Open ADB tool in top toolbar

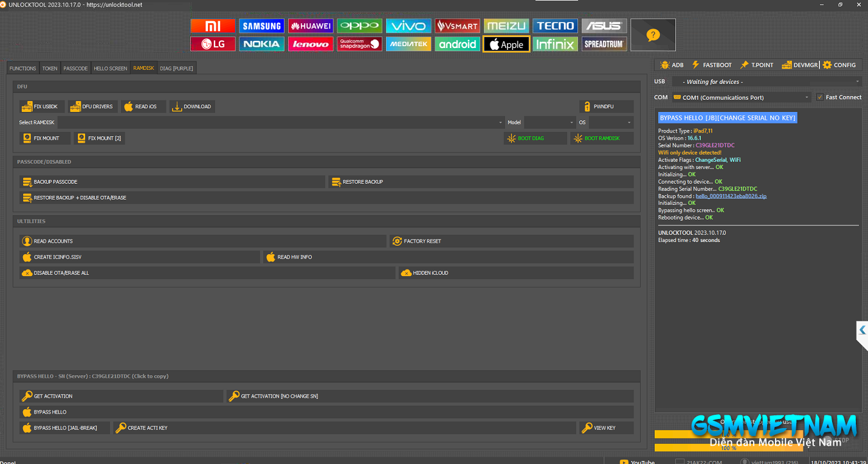(x=672, y=64)
